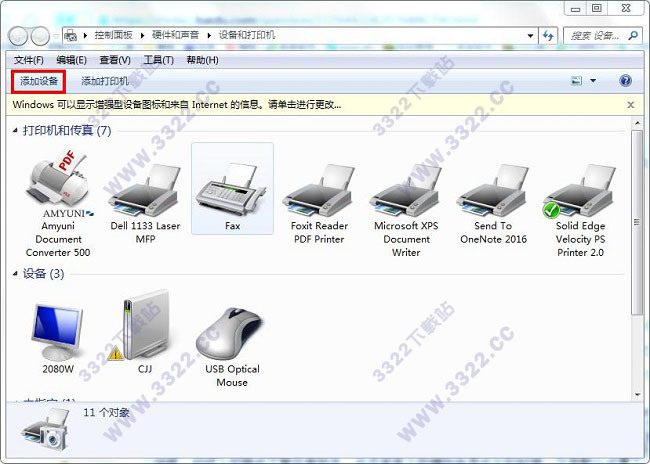Viewport: 650px width, 464px height.
Task: Select the 2080W monitor icon
Action: tap(58, 332)
